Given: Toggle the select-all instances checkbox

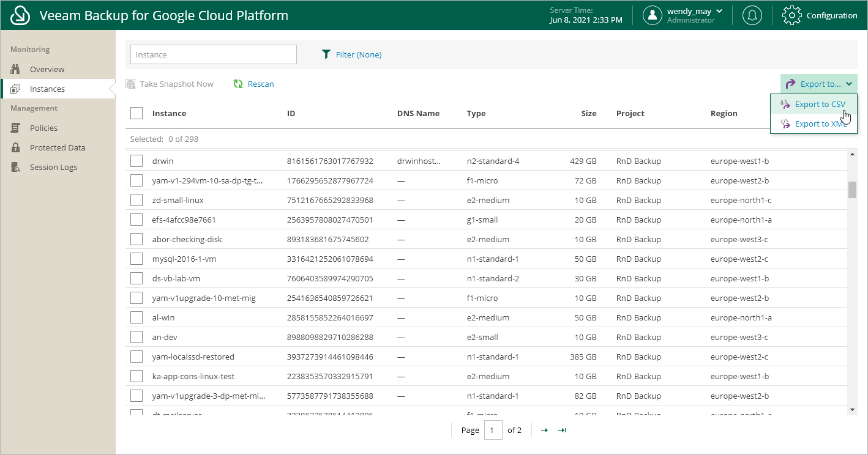Looking at the screenshot, I should click(x=137, y=113).
